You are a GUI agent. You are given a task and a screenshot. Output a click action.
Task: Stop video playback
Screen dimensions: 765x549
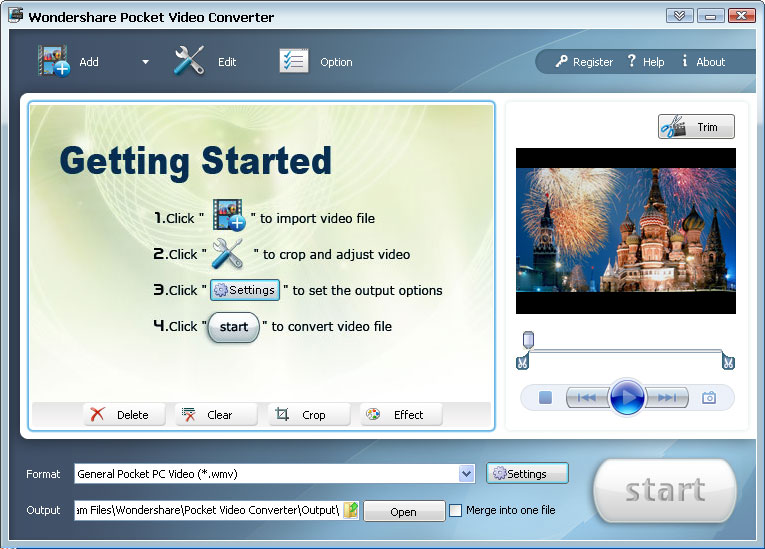[545, 397]
